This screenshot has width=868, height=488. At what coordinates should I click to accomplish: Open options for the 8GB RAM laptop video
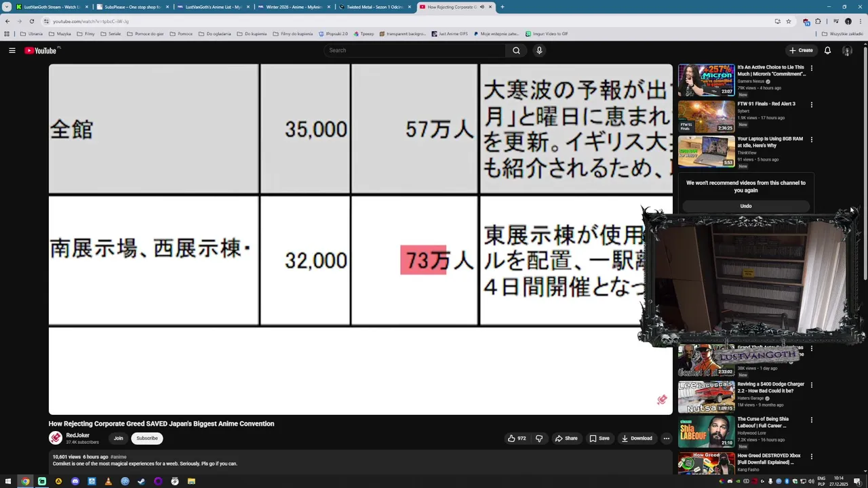811,140
